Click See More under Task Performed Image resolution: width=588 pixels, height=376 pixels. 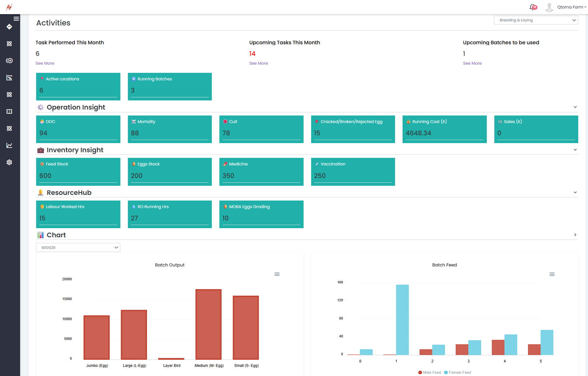(45, 63)
